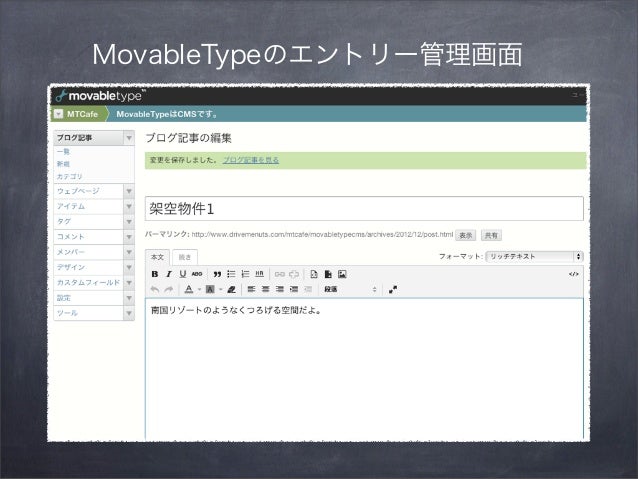Screen dimensions: 638x479
Task: Click inside the body text editor area
Action: (x=364, y=368)
